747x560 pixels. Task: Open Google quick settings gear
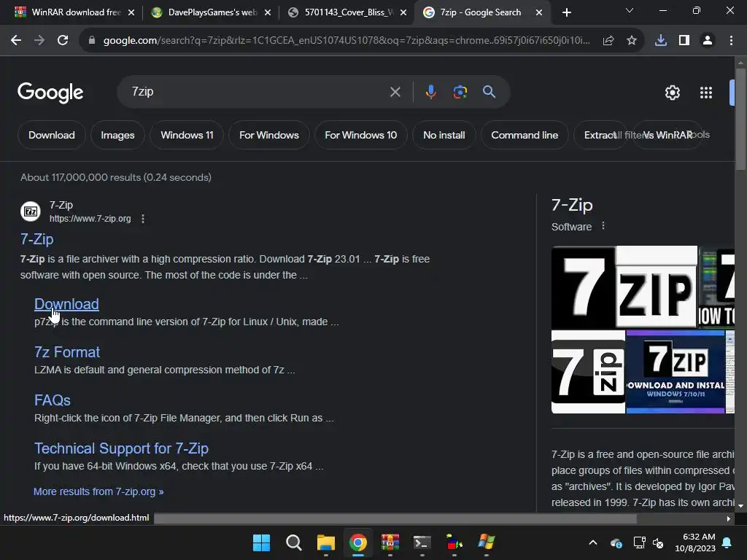(672, 93)
